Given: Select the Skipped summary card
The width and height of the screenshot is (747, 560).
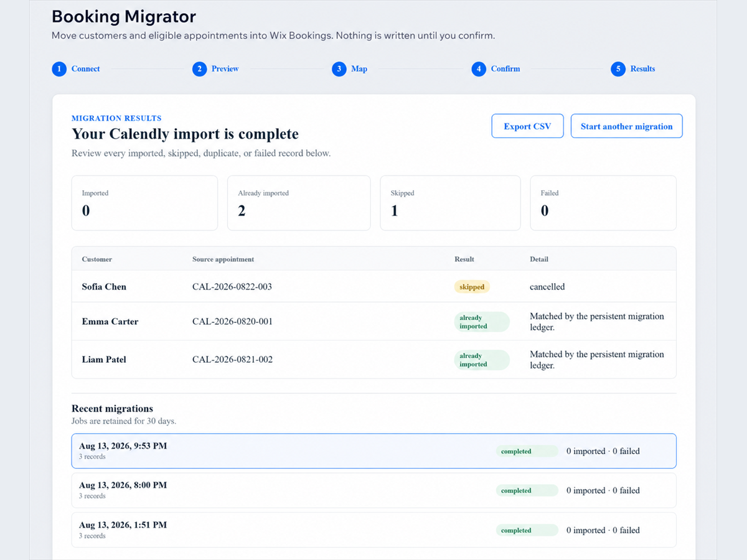Looking at the screenshot, I should click(x=450, y=203).
